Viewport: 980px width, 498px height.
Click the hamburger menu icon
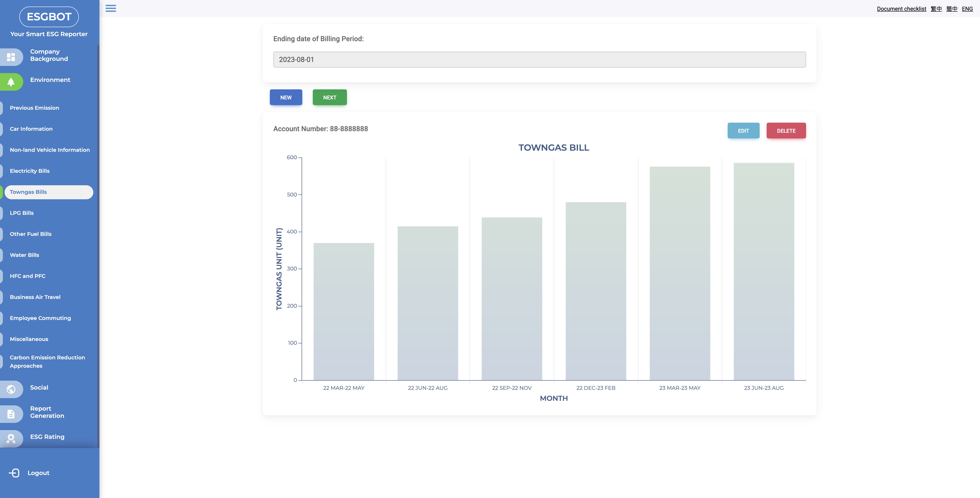[111, 8]
